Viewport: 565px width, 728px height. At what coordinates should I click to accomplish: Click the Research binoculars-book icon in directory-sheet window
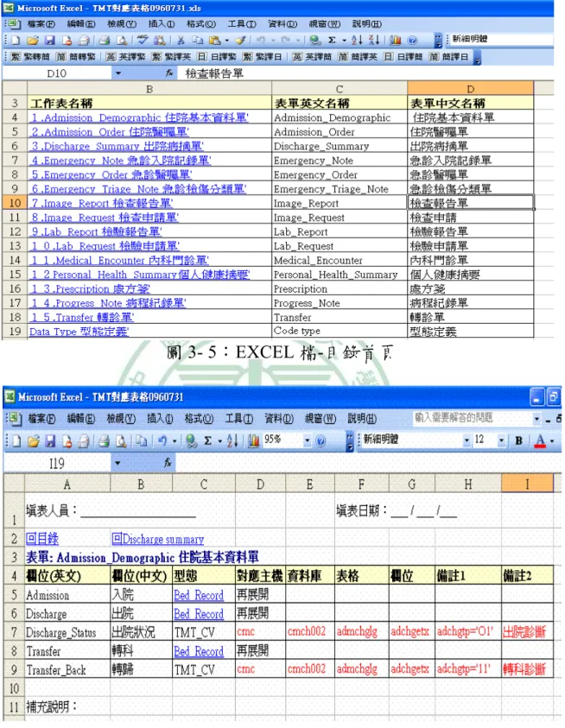click(x=159, y=41)
